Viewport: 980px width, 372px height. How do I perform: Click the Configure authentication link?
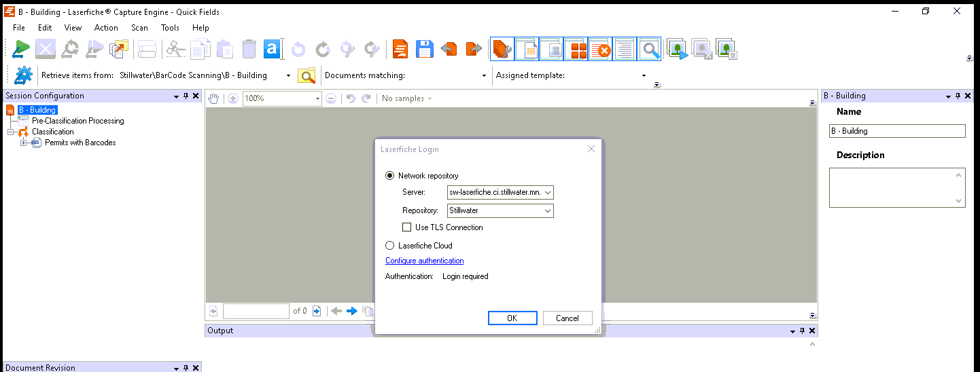click(x=425, y=261)
